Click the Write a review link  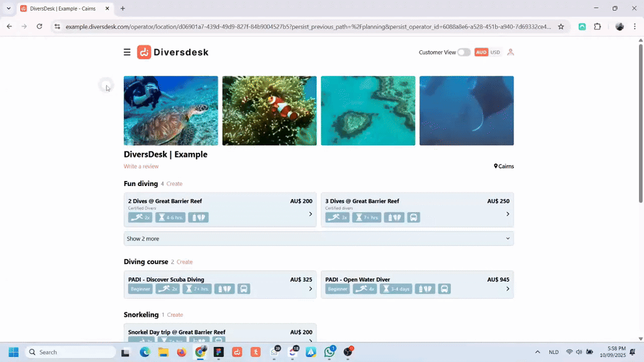(141, 166)
